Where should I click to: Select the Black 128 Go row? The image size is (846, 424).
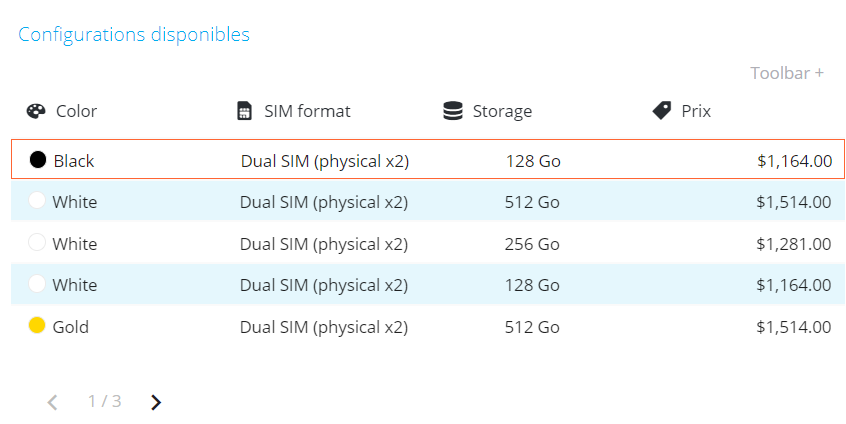coord(428,159)
